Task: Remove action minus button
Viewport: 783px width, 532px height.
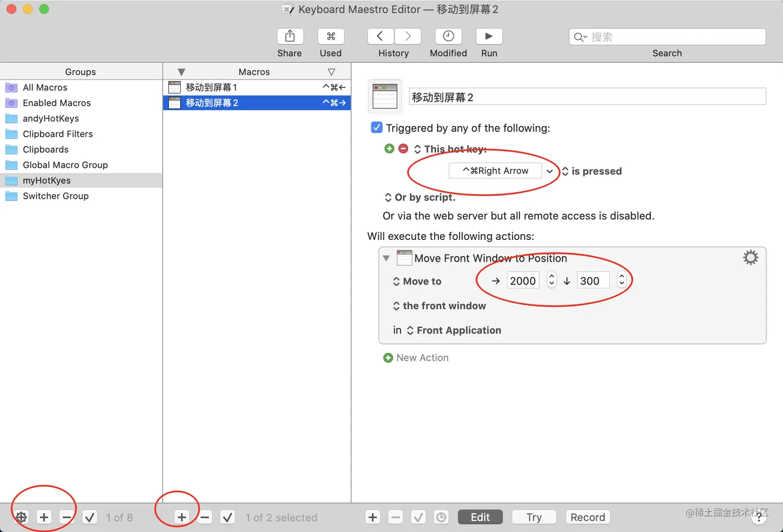Action: (396, 517)
